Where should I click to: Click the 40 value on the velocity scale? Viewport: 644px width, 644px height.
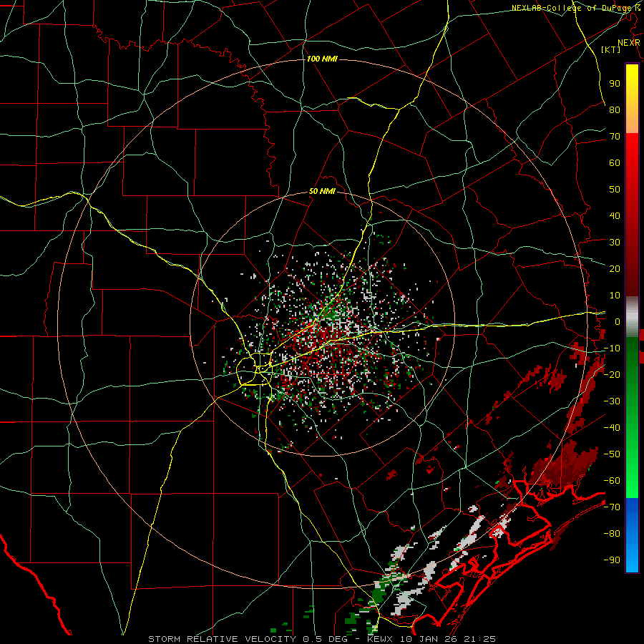(615, 215)
